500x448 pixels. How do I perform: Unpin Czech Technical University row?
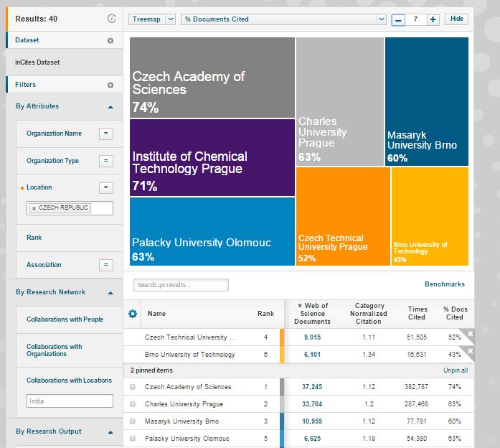tap(470, 333)
